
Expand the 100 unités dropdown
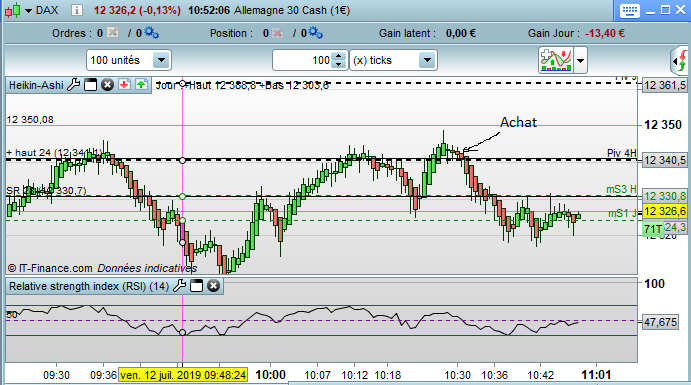pos(161,60)
